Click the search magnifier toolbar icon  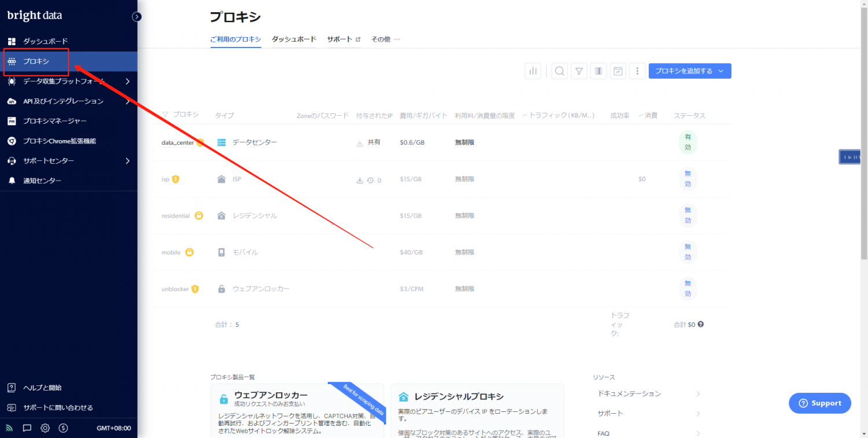pos(560,71)
